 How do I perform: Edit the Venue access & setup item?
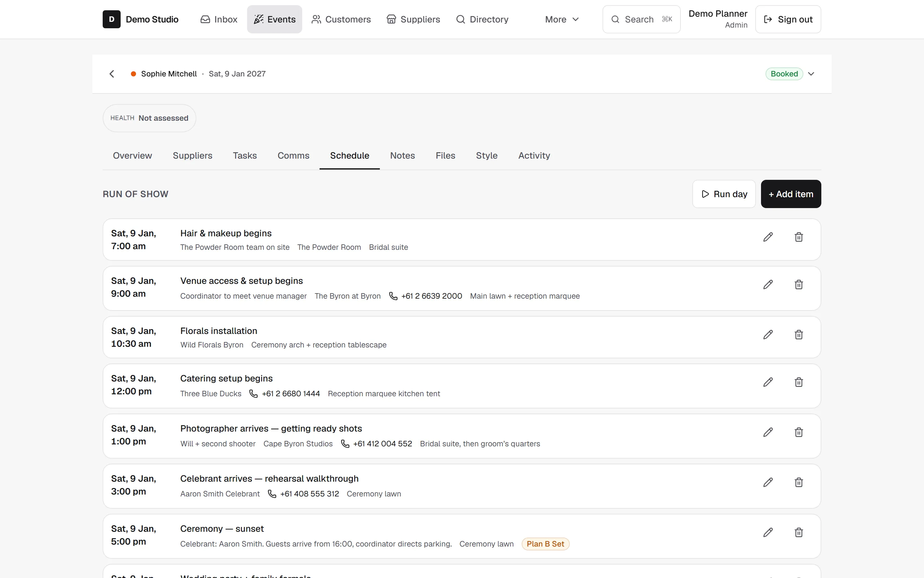coord(768,285)
